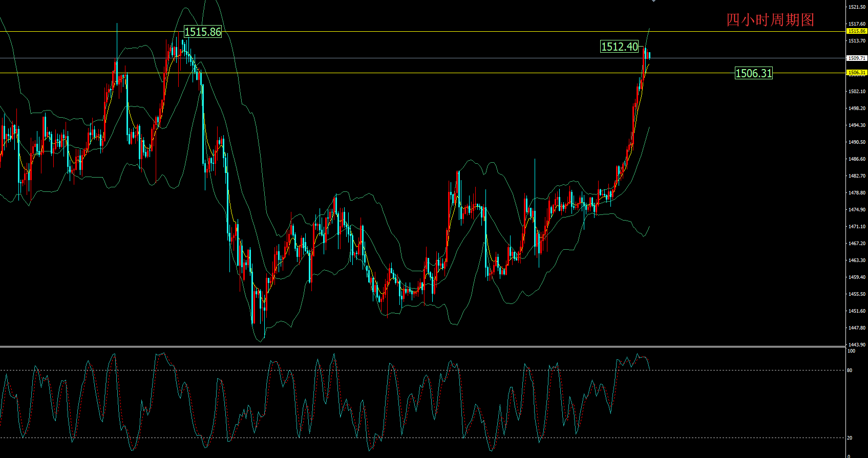Click the 1463.30 price axis label

[x=857, y=260]
